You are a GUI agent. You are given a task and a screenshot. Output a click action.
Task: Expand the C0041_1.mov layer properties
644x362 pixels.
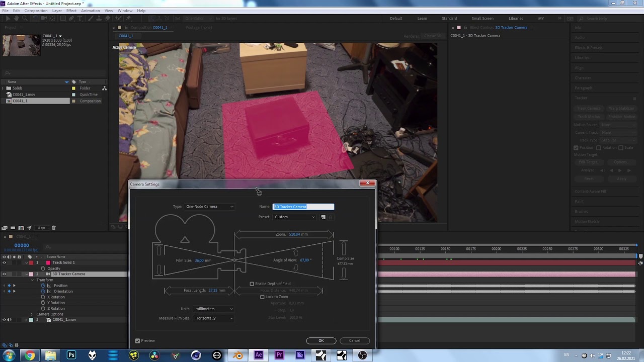click(26, 320)
